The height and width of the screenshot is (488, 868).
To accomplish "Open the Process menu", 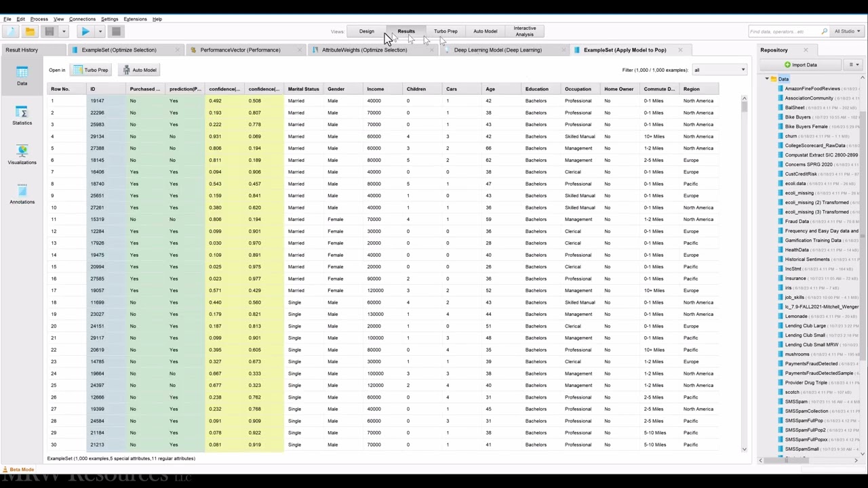I will coord(39,19).
